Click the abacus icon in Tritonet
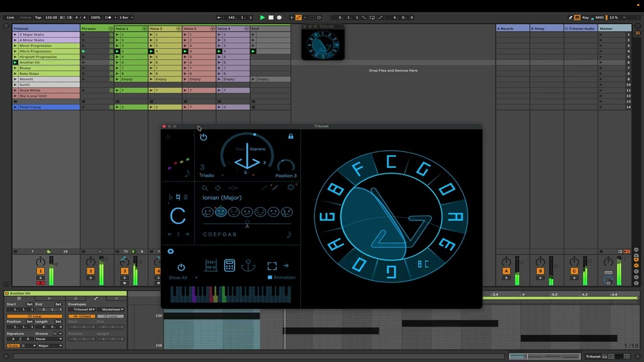Viewport: 644px width, 362px height. click(211, 265)
